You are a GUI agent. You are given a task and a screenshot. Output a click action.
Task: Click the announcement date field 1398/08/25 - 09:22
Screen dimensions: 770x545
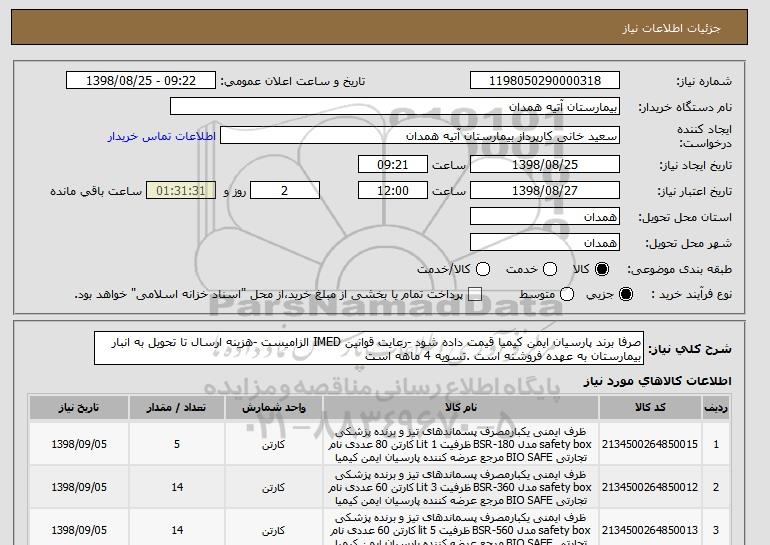pyautogui.click(x=141, y=81)
